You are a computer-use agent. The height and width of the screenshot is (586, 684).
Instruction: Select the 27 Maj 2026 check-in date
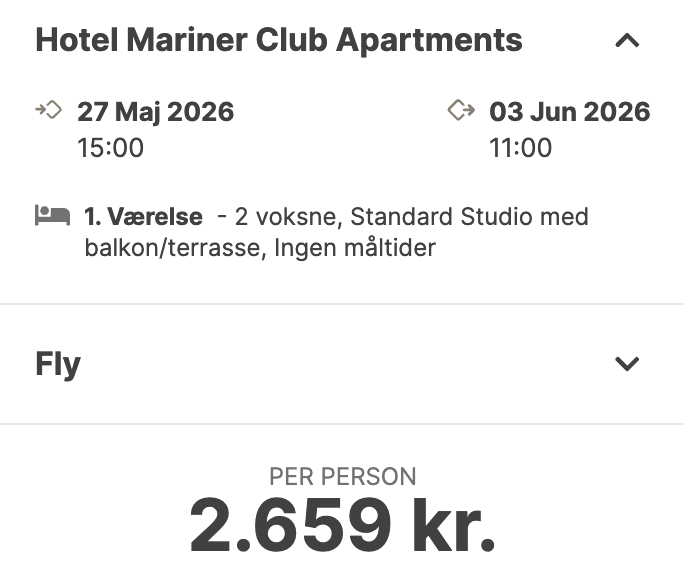(x=155, y=112)
